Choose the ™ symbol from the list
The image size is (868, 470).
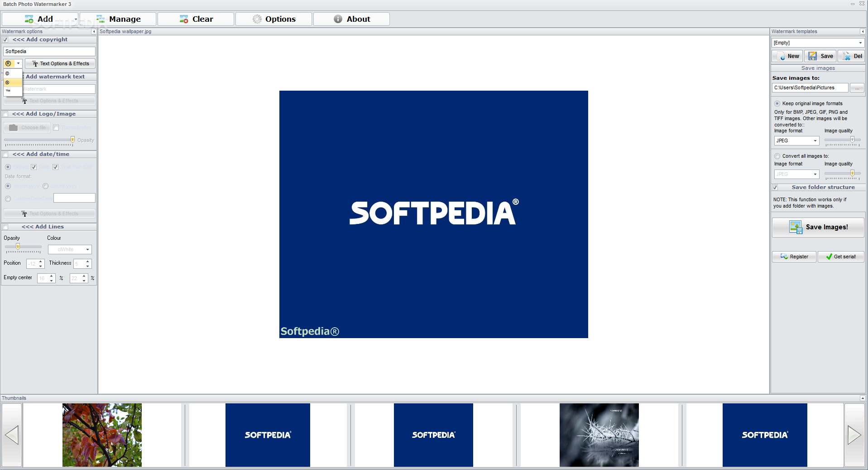(13, 91)
